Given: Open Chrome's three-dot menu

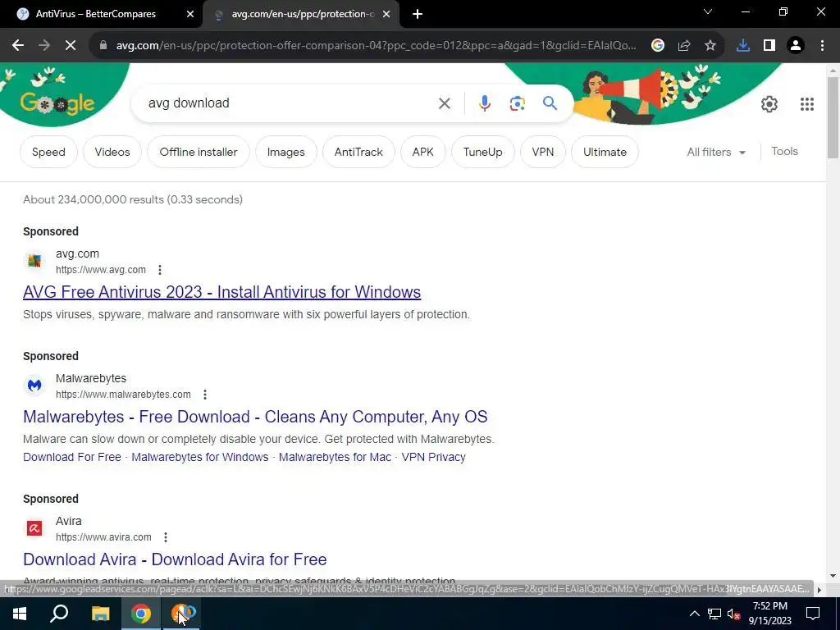Looking at the screenshot, I should (x=822, y=46).
